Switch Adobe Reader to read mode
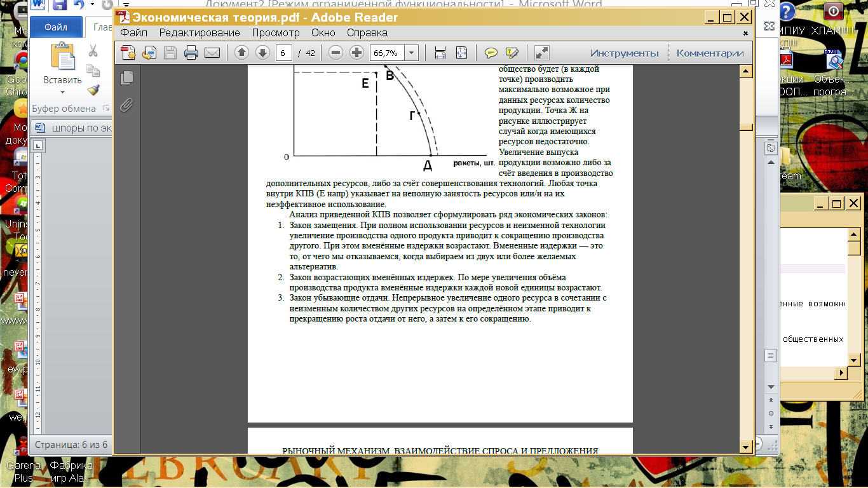The image size is (868, 488). point(542,53)
